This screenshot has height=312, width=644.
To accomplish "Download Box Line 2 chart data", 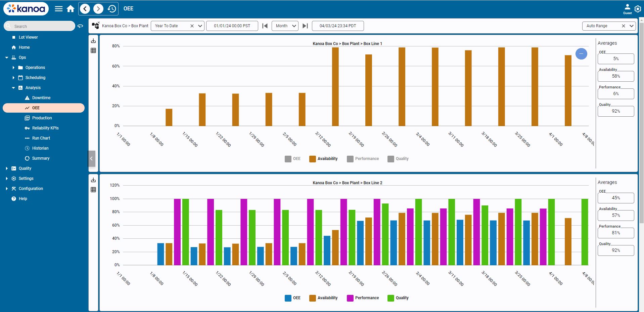I will tap(93, 180).
